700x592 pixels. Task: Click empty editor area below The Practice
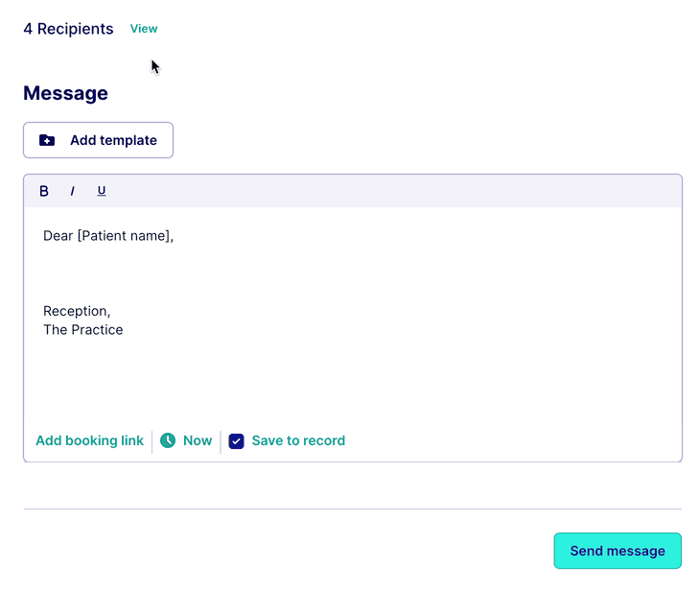point(345,379)
